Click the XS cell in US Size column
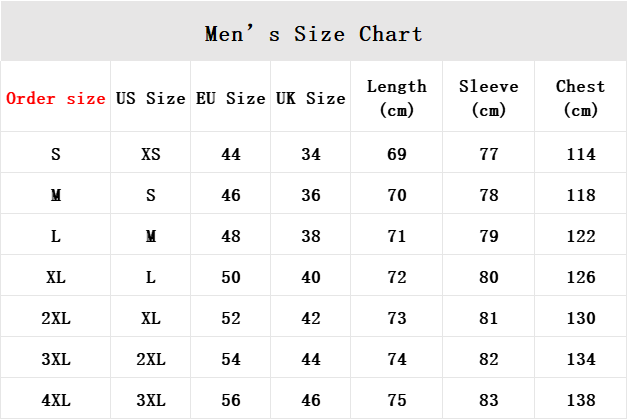Viewport: 627px width, 419px height. pos(151,155)
